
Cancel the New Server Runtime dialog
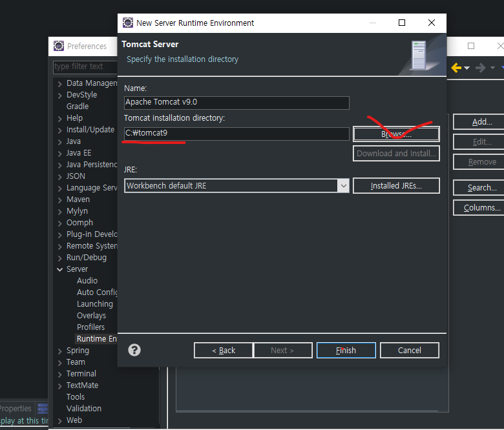point(410,351)
